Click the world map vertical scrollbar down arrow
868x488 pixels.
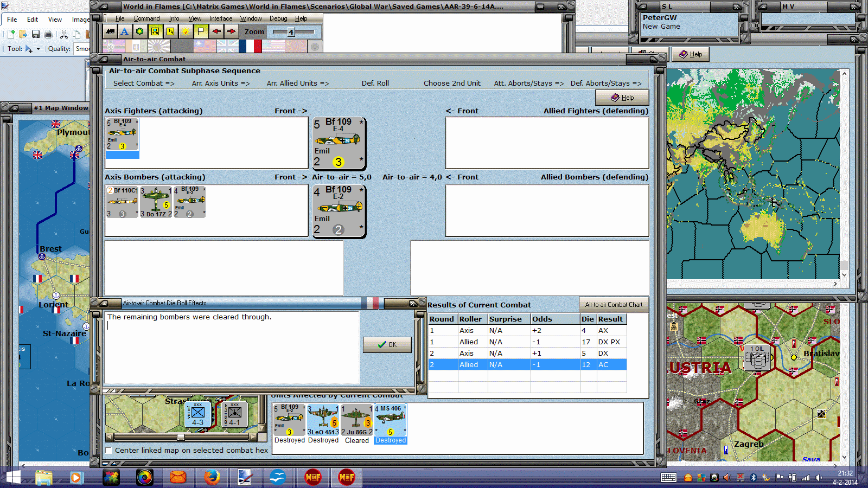point(844,275)
